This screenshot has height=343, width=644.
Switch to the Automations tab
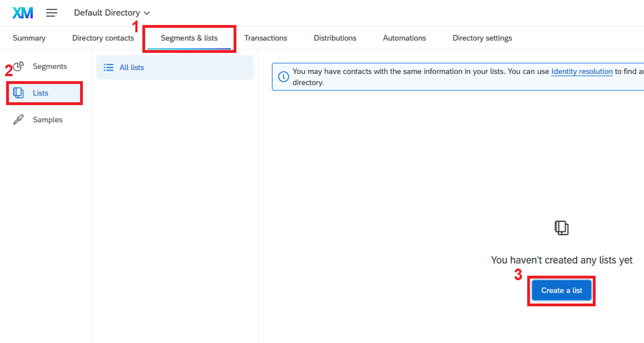click(404, 38)
